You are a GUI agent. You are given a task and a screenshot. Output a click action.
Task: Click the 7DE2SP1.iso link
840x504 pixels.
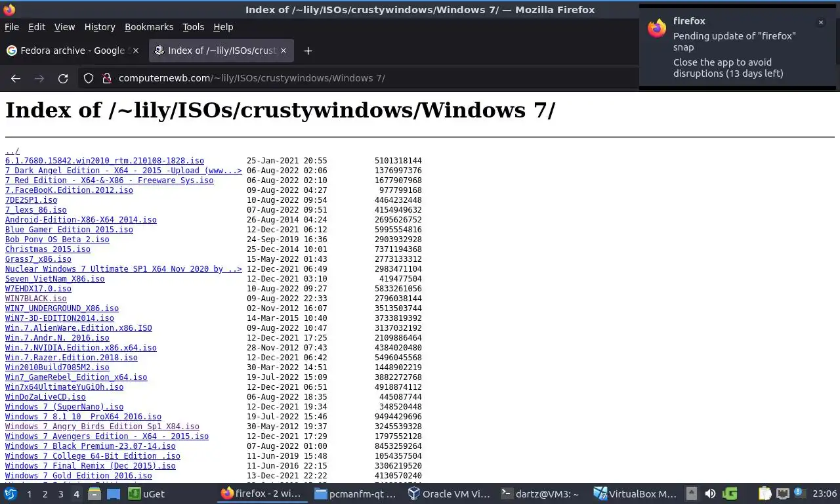(31, 200)
